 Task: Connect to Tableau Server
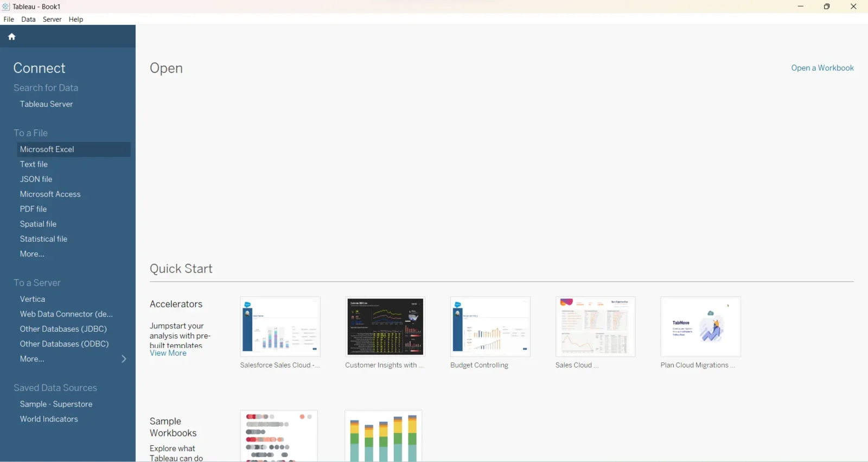(x=47, y=104)
